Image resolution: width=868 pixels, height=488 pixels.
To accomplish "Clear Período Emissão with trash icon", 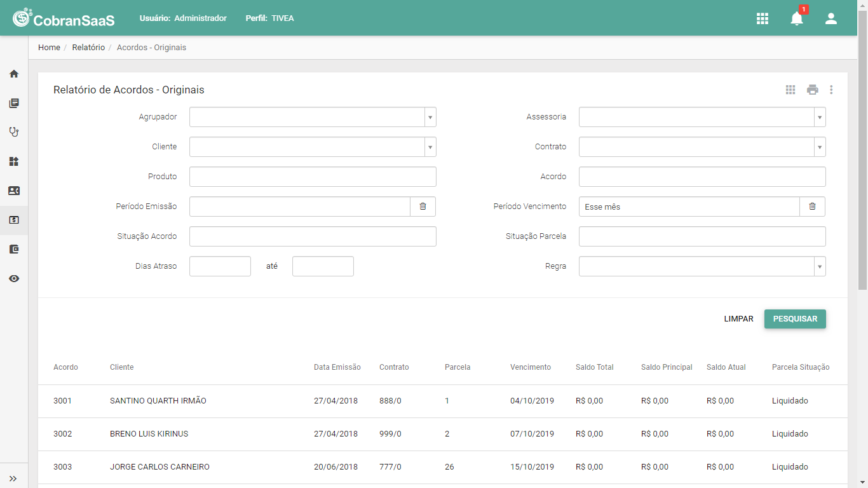I will pyautogui.click(x=423, y=207).
